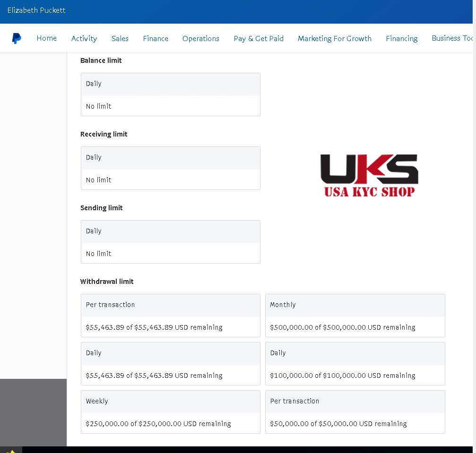Click "Daily" label under Sending limit
Viewport: 476px width, 453px height.
click(94, 231)
